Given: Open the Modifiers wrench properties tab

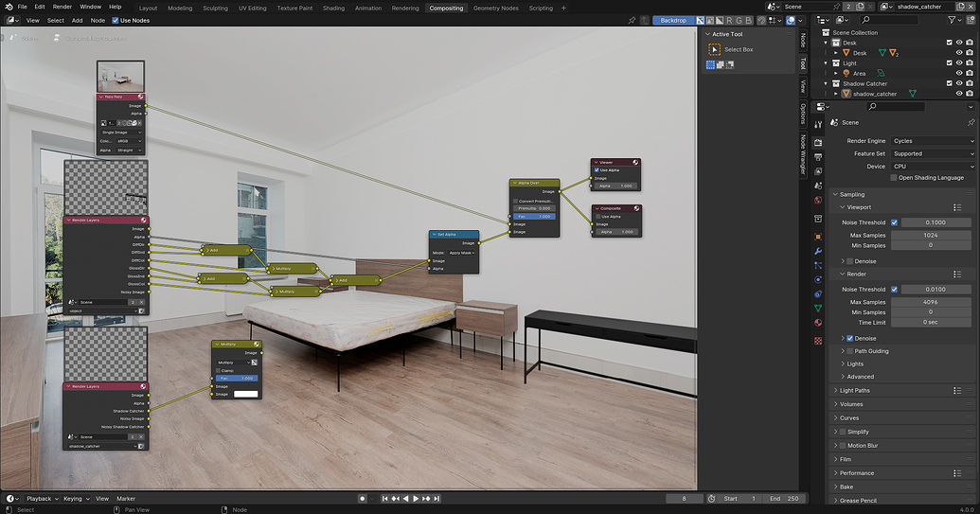Looking at the screenshot, I should click(818, 251).
